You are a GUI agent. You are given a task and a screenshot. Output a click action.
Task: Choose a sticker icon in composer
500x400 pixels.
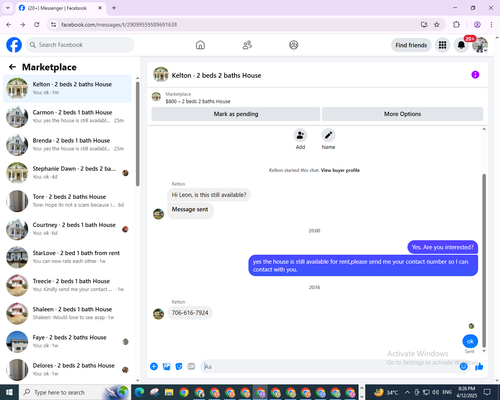coord(179,367)
